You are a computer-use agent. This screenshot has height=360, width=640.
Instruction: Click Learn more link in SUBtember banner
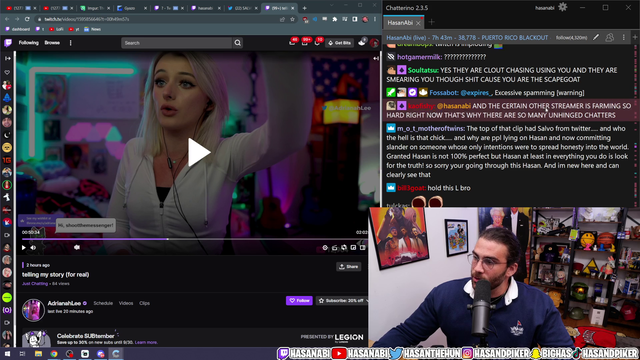(146, 342)
